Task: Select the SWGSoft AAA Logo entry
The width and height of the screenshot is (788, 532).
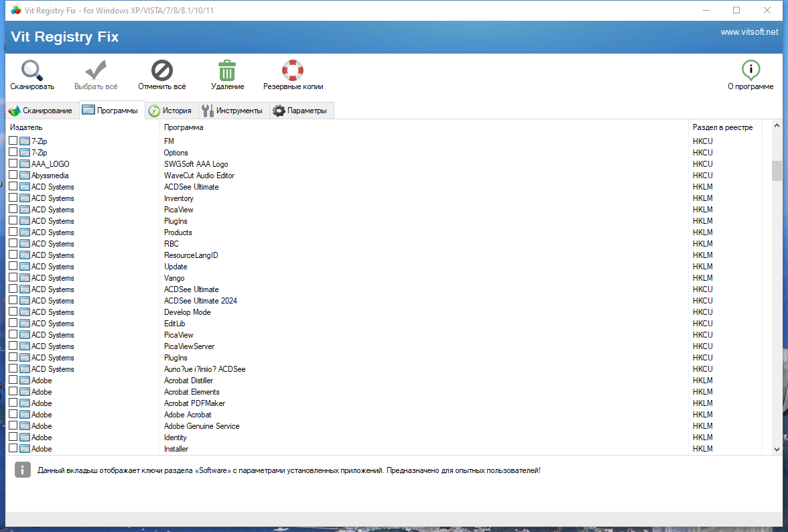Action: coord(196,163)
